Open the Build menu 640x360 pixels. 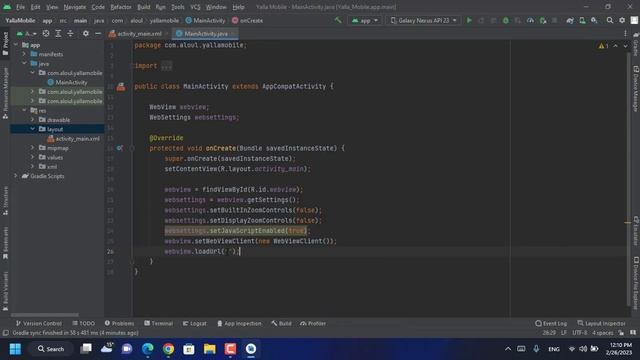click(x=144, y=7)
